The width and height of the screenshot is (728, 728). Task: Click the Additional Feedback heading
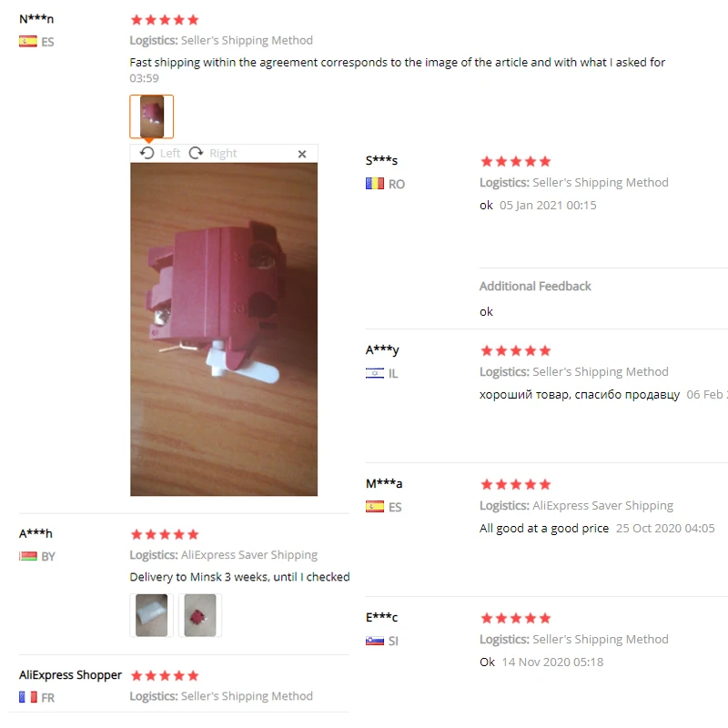pyautogui.click(x=535, y=286)
